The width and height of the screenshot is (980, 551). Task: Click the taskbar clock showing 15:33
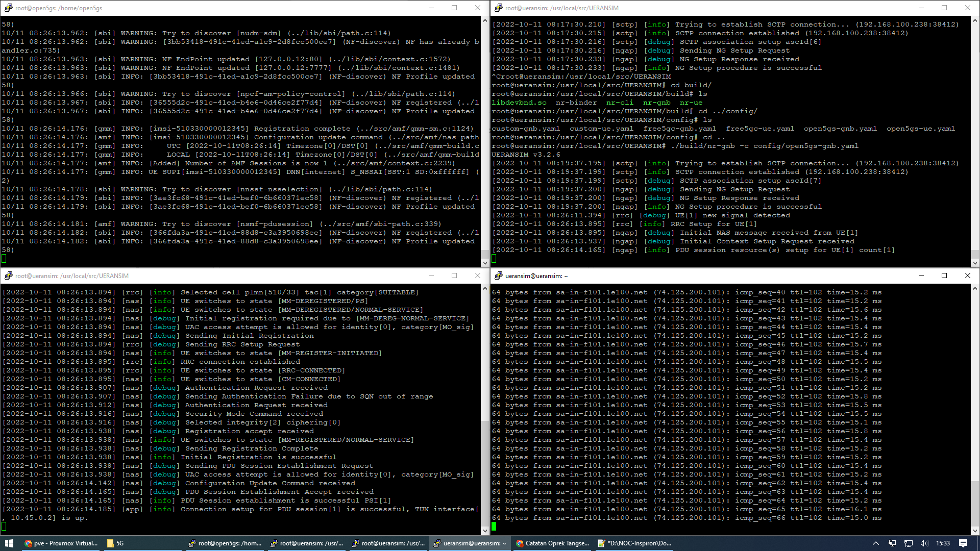[x=942, y=543]
